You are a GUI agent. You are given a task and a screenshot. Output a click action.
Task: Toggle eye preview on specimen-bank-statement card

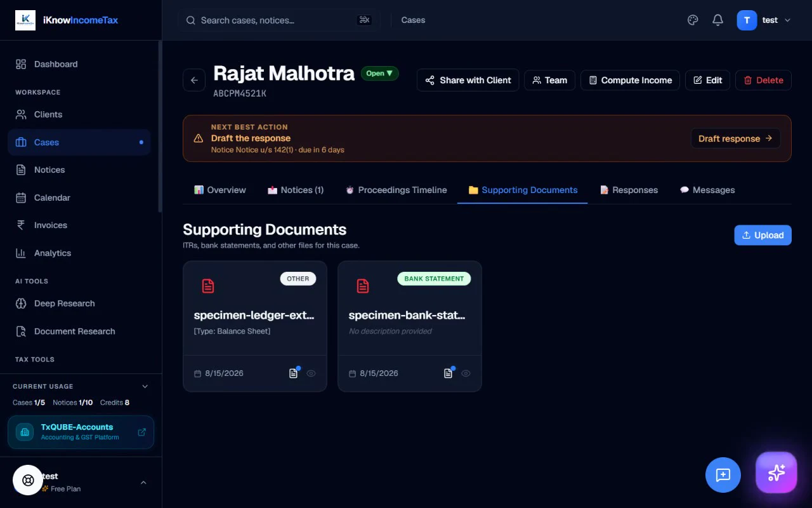pos(466,373)
